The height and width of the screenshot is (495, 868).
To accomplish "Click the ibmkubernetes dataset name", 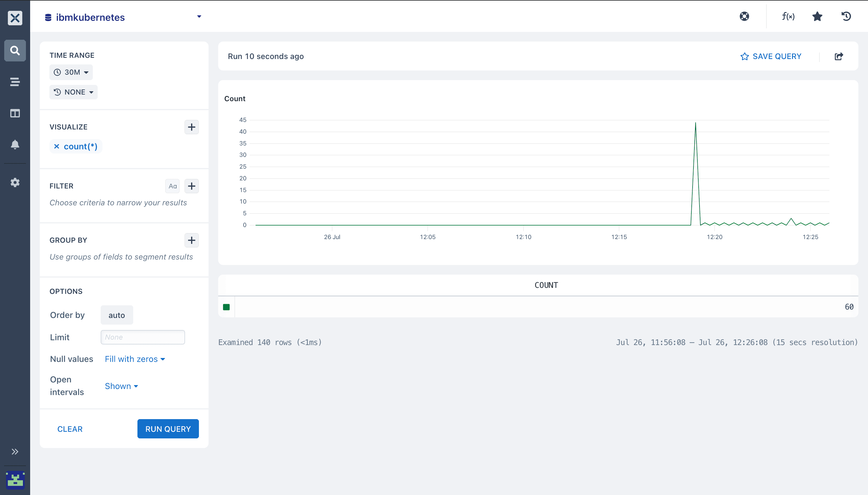I will tap(90, 17).
